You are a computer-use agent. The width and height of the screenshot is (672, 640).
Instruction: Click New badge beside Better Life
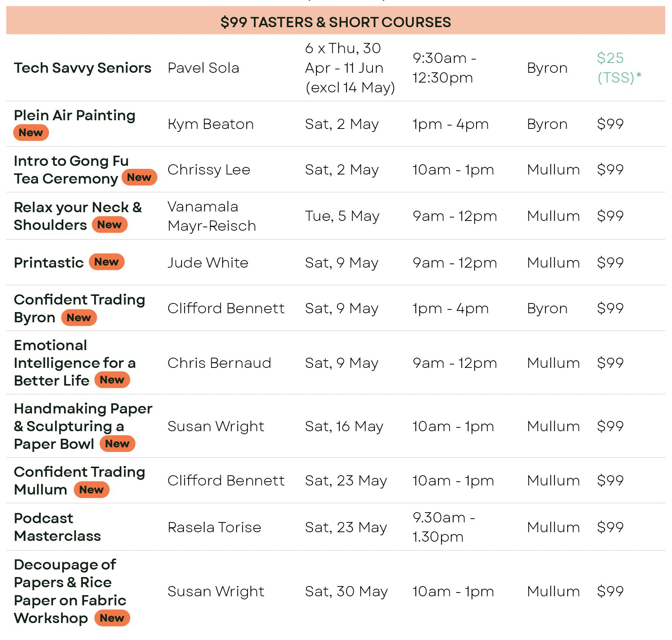pos(112,380)
